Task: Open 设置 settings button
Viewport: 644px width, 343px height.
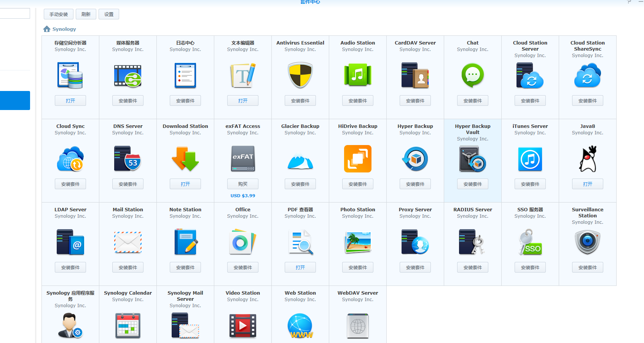Action: 109,14
